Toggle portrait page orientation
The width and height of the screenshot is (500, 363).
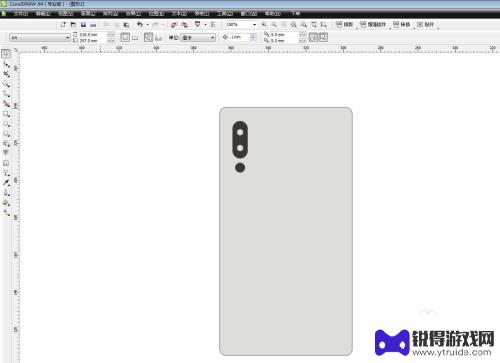[125, 37]
